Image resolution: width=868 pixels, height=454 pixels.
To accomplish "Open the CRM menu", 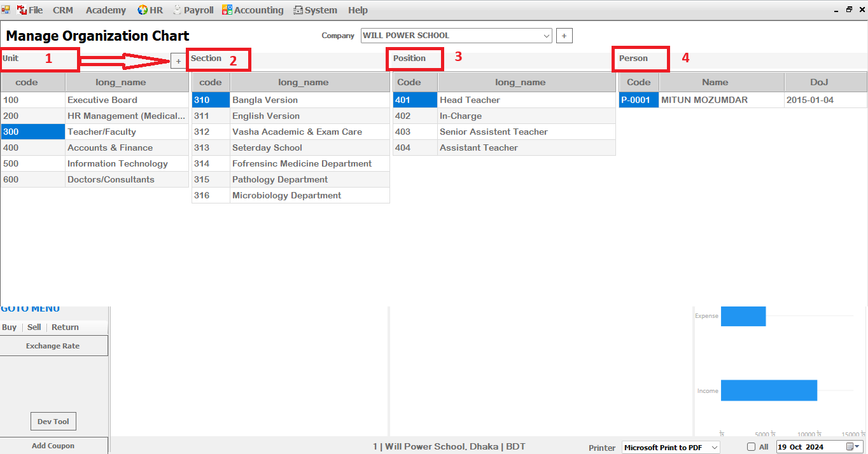I will click(63, 10).
